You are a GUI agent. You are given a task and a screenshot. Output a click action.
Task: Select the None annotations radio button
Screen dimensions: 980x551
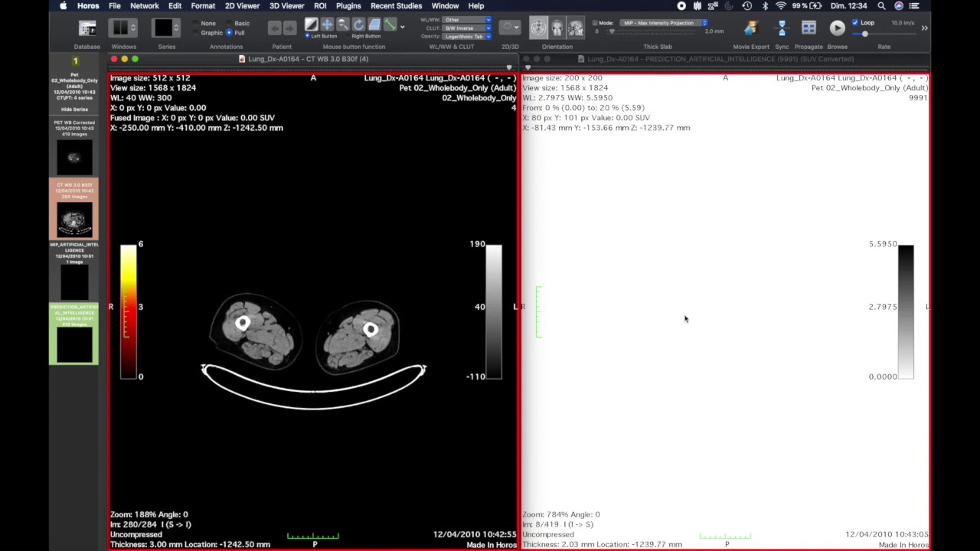pos(194,24)
